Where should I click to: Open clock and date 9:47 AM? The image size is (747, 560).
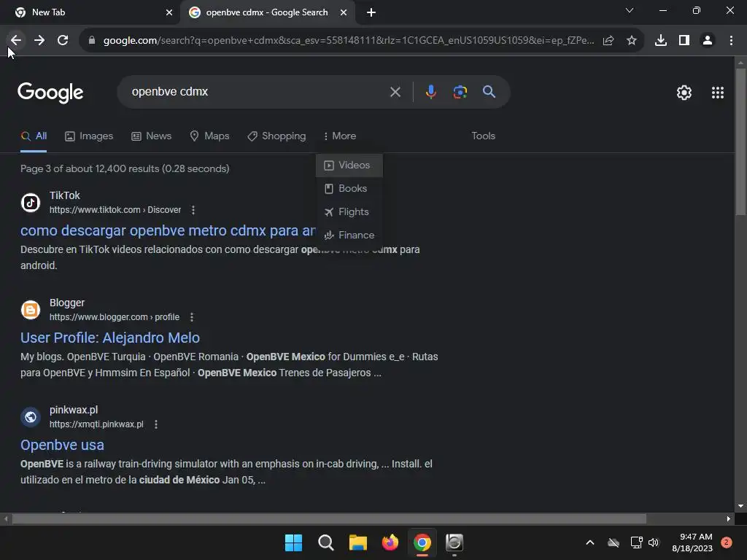click(692, 542)
